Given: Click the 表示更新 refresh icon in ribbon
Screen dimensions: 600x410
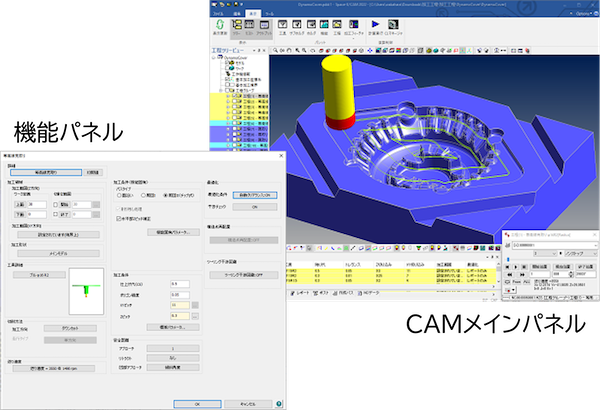Looking at the screenshot, I should point(220,25).
